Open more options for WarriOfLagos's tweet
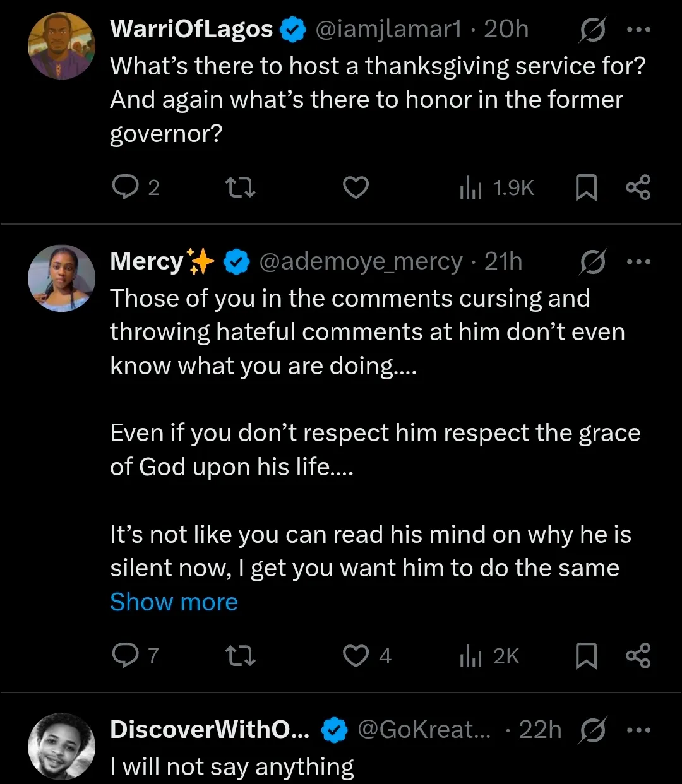The width and height of the screenshot is (682, 784). pos(638,30)
